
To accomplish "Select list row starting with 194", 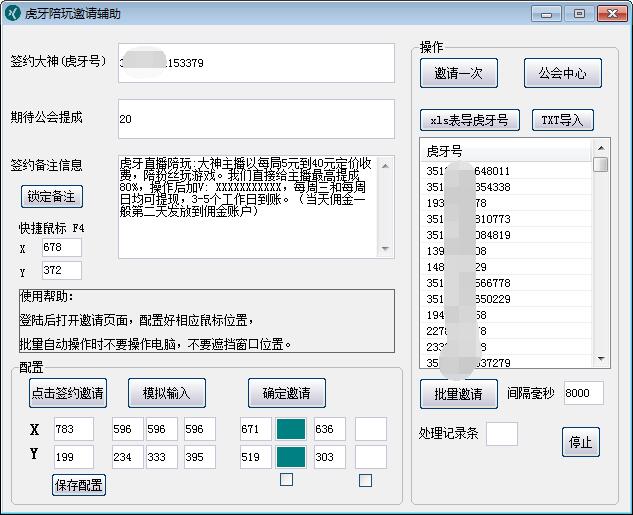I will click(x=507, y=315).
